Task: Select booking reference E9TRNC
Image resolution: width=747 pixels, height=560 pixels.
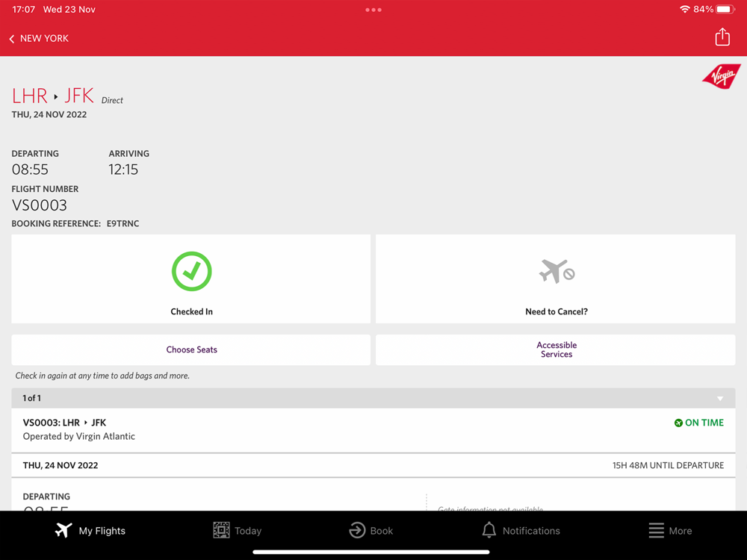Action: coord(123,224)
